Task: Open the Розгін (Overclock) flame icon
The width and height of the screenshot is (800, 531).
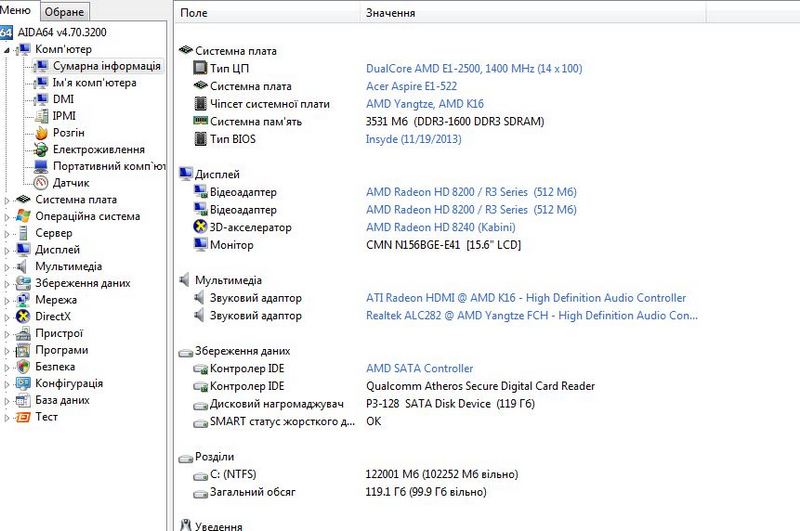Action: (x=41, y=133)
